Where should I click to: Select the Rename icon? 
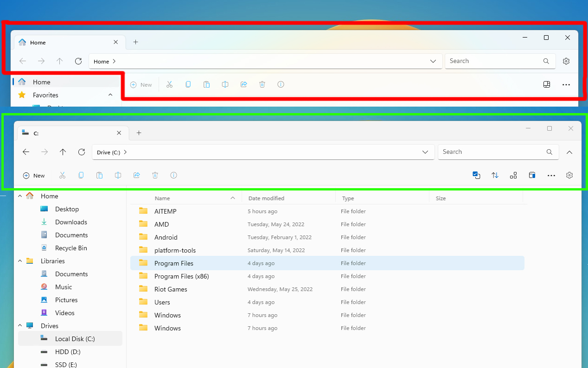(118, 175)
